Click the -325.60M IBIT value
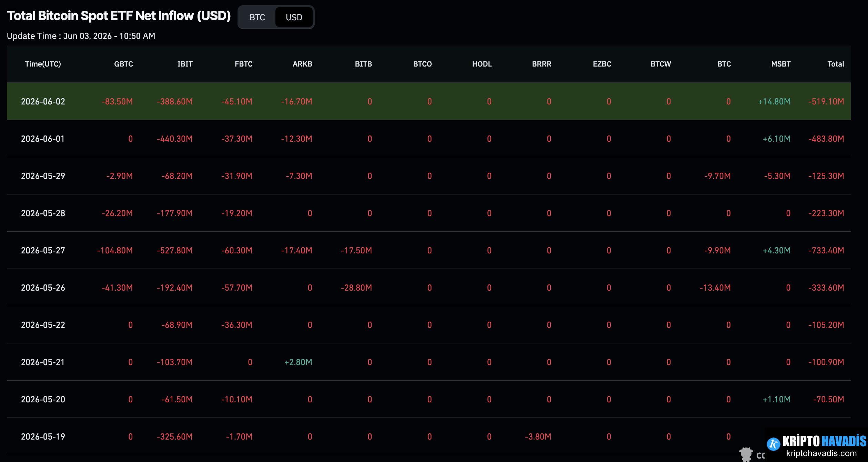Viewport: 868px width, 462px height. tap(175, 436)
